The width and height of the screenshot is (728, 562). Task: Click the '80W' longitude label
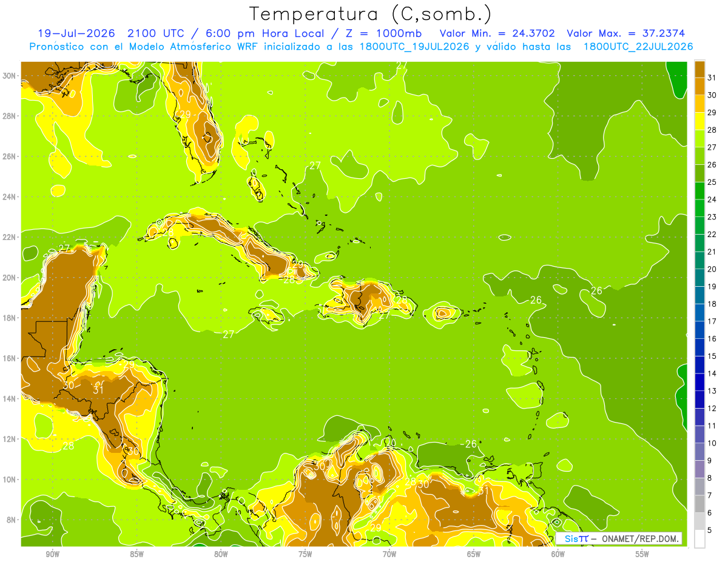click(221, 555)
